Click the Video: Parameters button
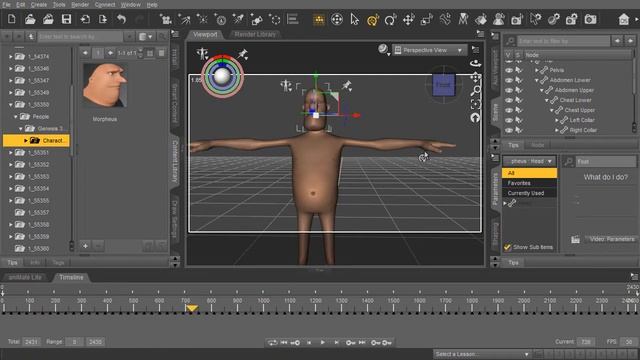 click(611, 239)
